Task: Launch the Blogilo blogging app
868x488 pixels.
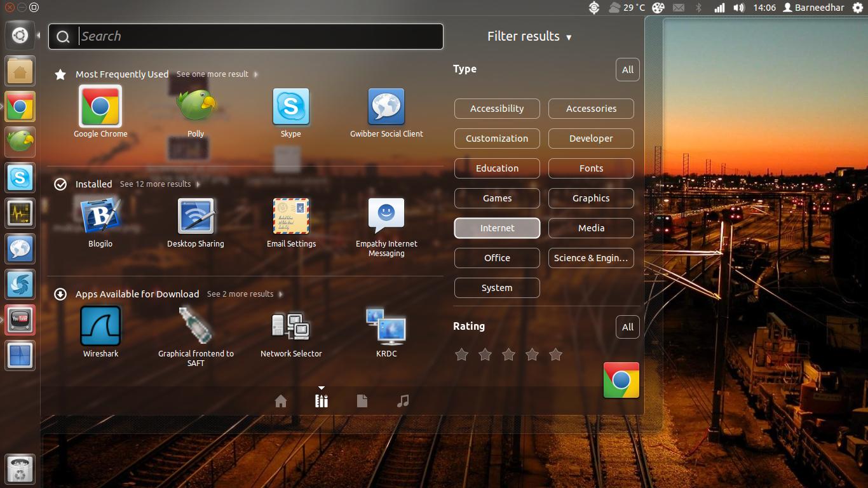Action: point(100,216)
